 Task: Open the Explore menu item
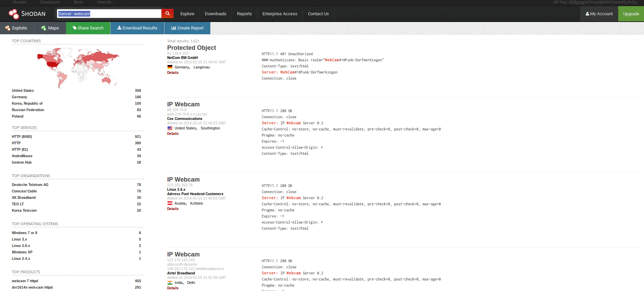(x=187, y=14)
